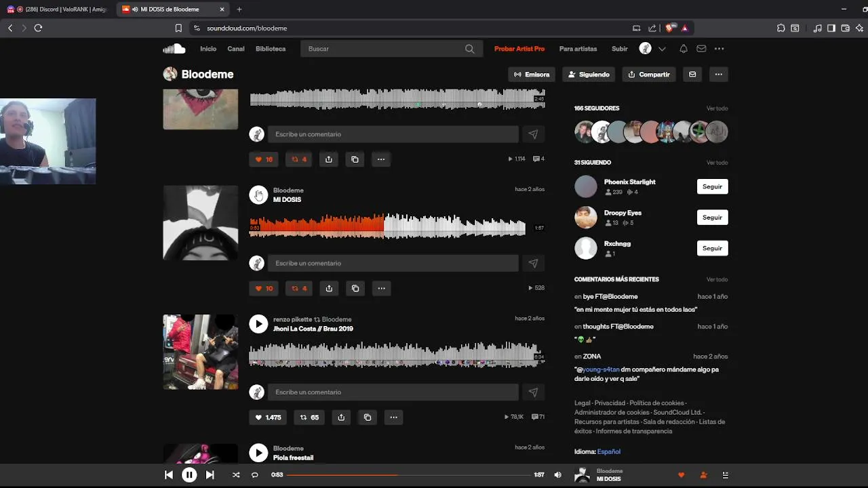Viewport: 868px width, 488px height.
Task: Reload the page in browser
Action: (x=38, y=28)
